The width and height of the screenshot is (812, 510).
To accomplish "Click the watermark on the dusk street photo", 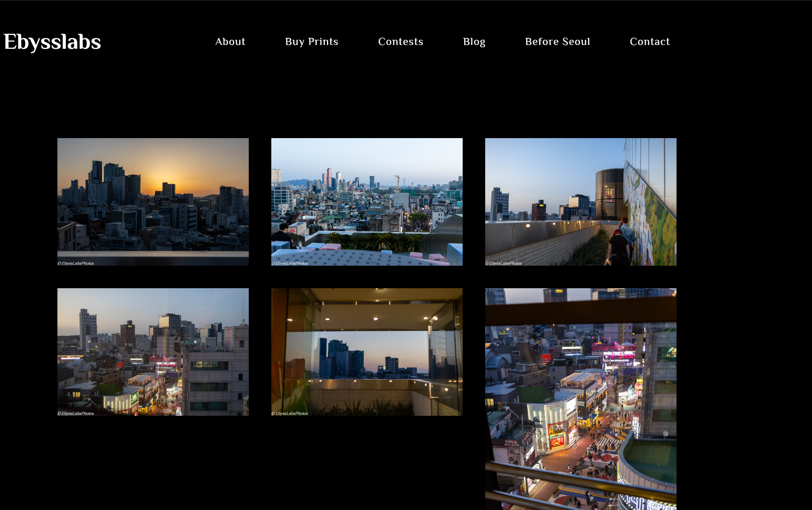I will pyautogui.click(x=76, y=413).
